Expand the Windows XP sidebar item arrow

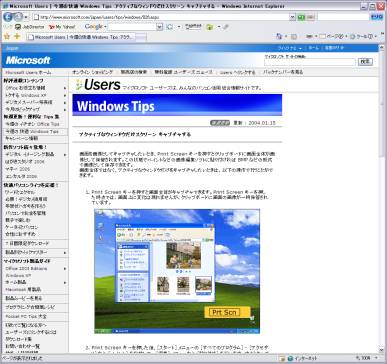tap(65, 95)
